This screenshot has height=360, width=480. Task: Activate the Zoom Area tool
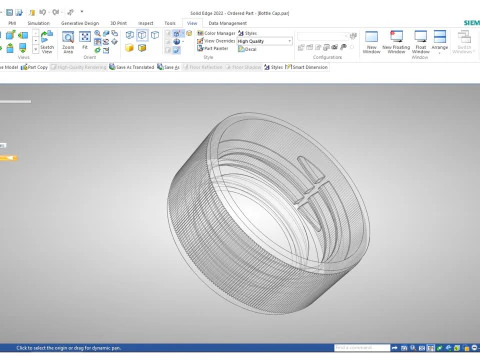click(x=68, y=42)
